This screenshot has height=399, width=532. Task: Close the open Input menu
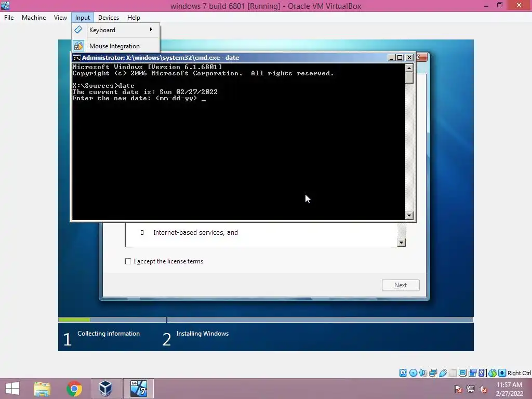(x=83, y=17)
